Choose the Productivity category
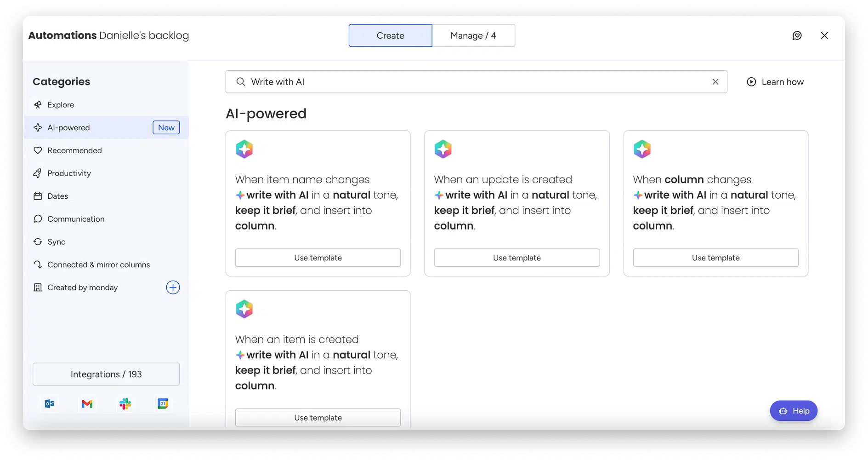This screenshot has height=460, width=868. click(69, 173)
